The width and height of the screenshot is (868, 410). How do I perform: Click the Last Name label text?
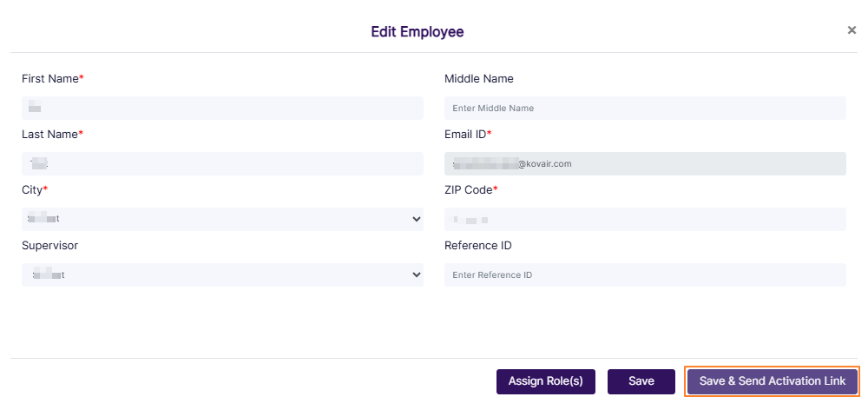click(x=49, y=135)
